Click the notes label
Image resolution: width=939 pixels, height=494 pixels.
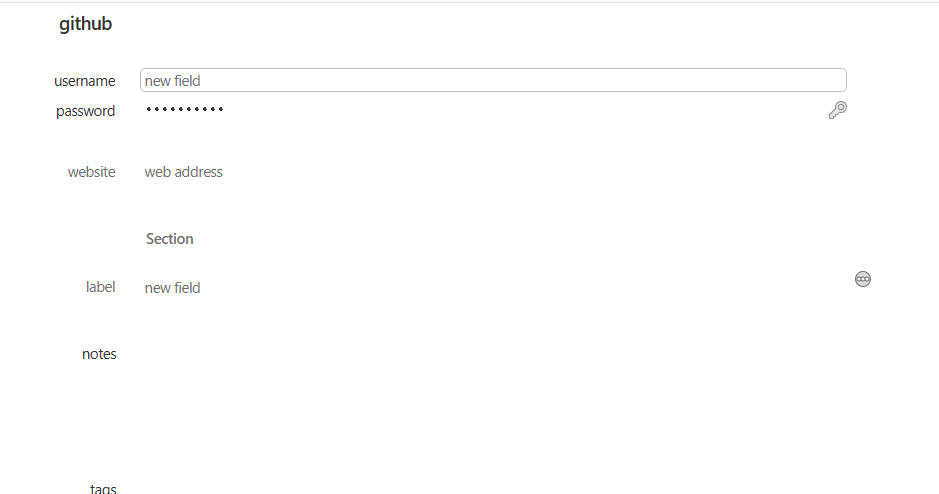99,354
